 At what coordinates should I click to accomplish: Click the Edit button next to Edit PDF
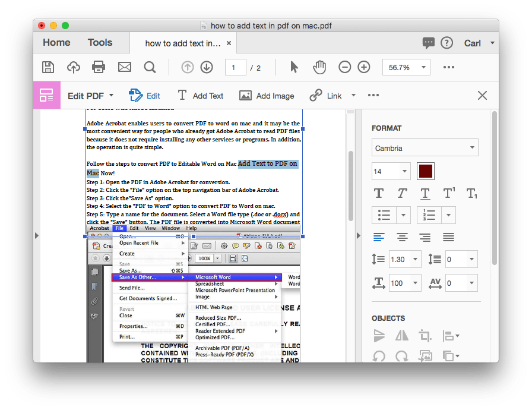point(144,95)
